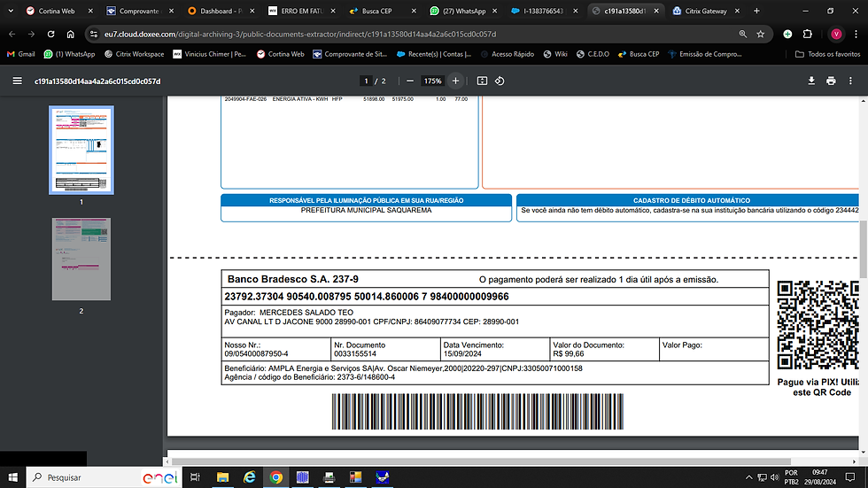Select page 2 thumbnail
Screen dimensions: 868x488
click(81, 259)
